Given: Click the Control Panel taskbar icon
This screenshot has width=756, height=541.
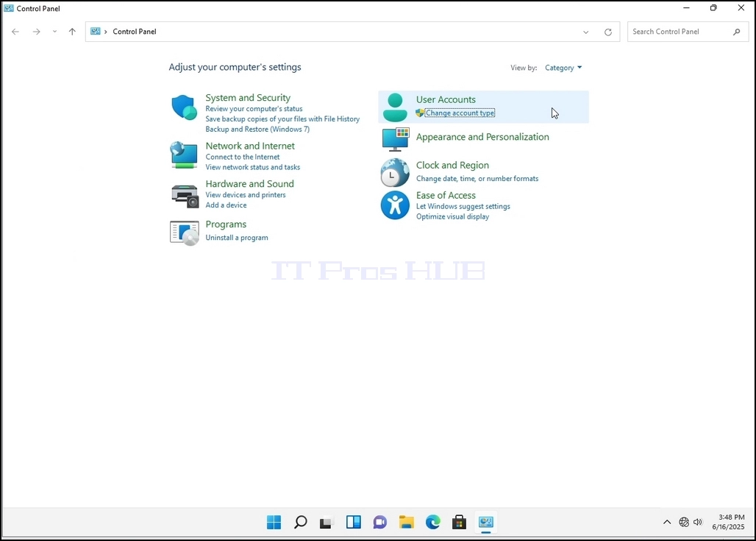Looking at the screenshot, I should [485, 522].
